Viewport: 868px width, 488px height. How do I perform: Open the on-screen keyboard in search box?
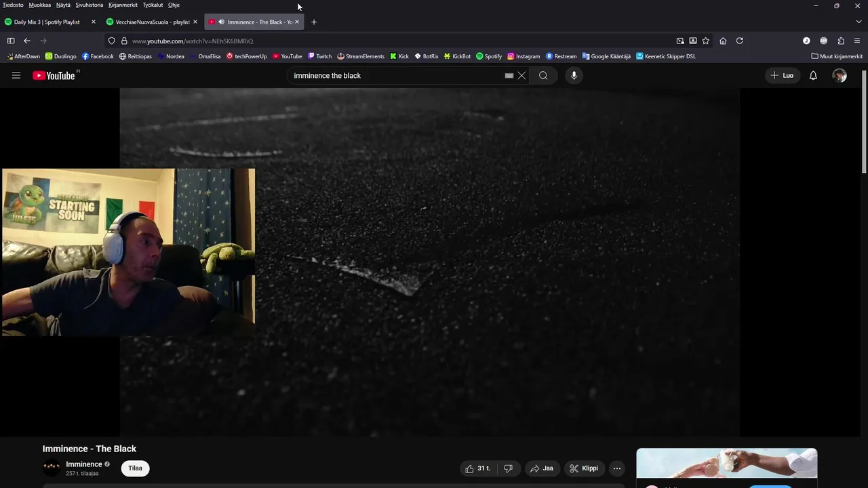509,76
